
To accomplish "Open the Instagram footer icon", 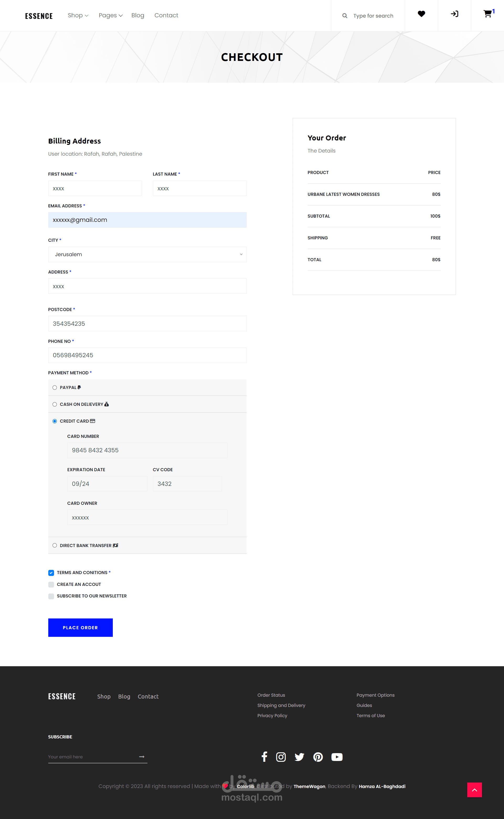I will [x=281, y=757].
